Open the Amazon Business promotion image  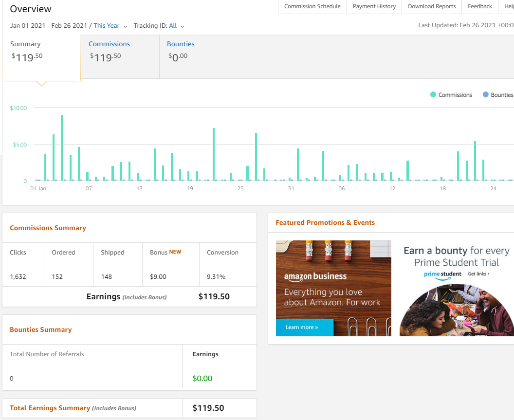(x=333, y=288)
